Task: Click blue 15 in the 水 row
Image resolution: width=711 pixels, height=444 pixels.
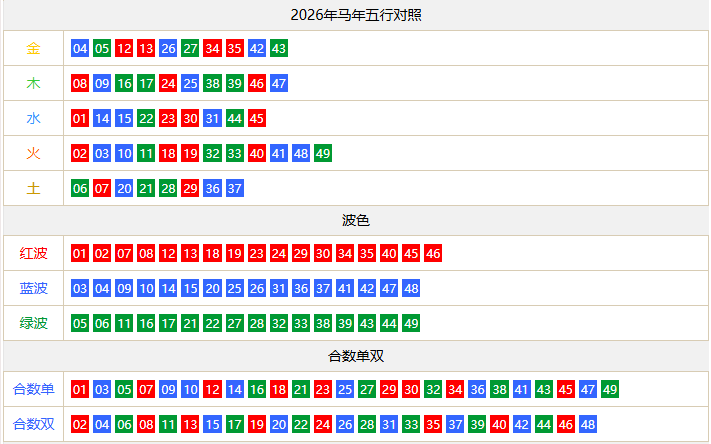Action: tap(124, 118)
